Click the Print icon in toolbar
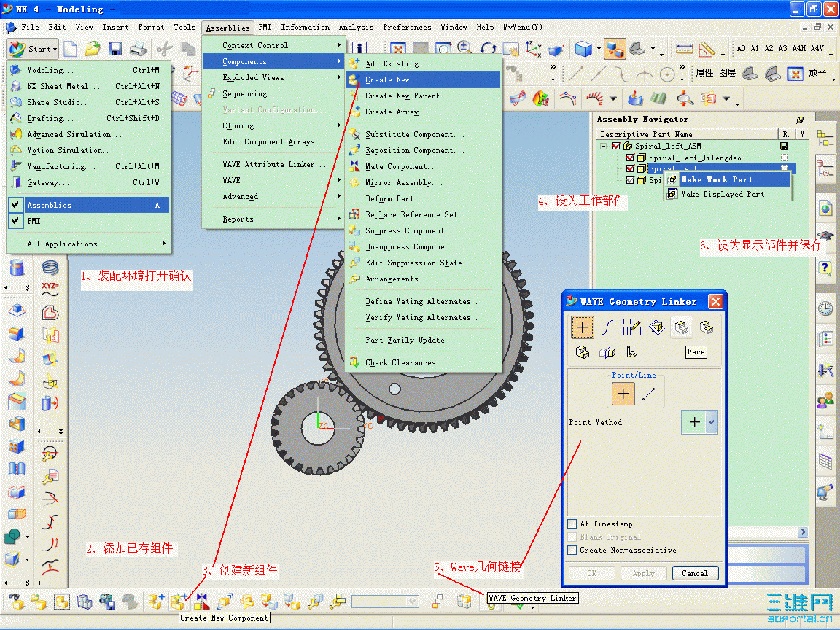 (139, 49)
